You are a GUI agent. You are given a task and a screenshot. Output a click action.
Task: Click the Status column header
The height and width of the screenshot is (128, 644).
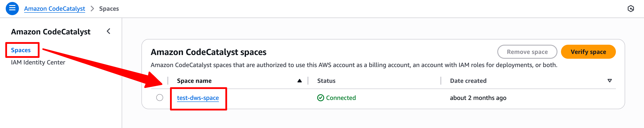[x=326, y=81]
